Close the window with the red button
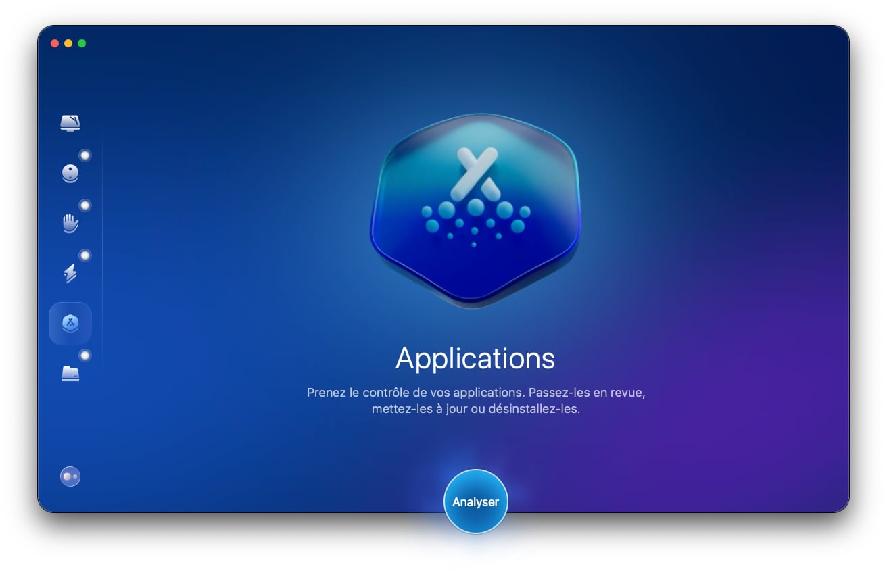The image size is (887, 588). coord(55,43)
